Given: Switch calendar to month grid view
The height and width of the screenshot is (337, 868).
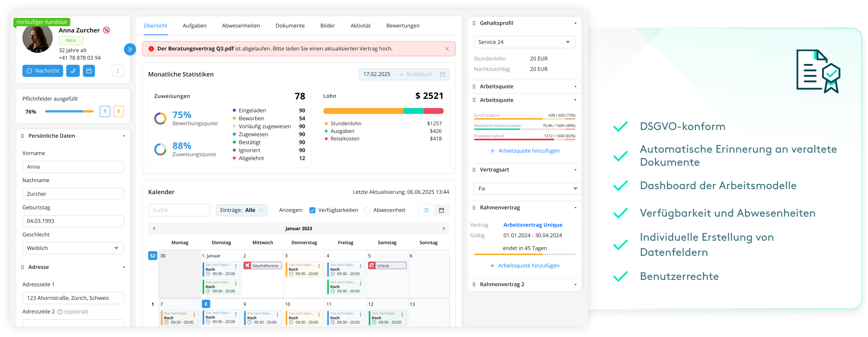Looking at the screenshot, I should point(442,210).
